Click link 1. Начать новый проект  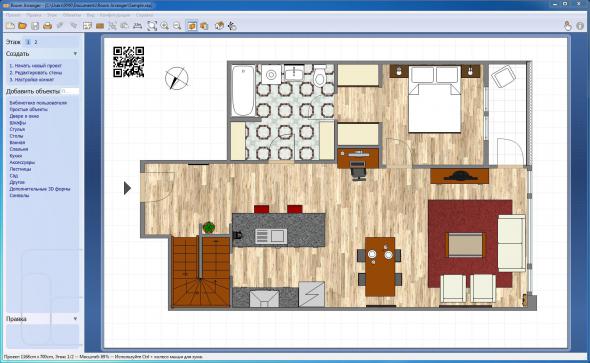pyautogui.click(x=35, y=66)
